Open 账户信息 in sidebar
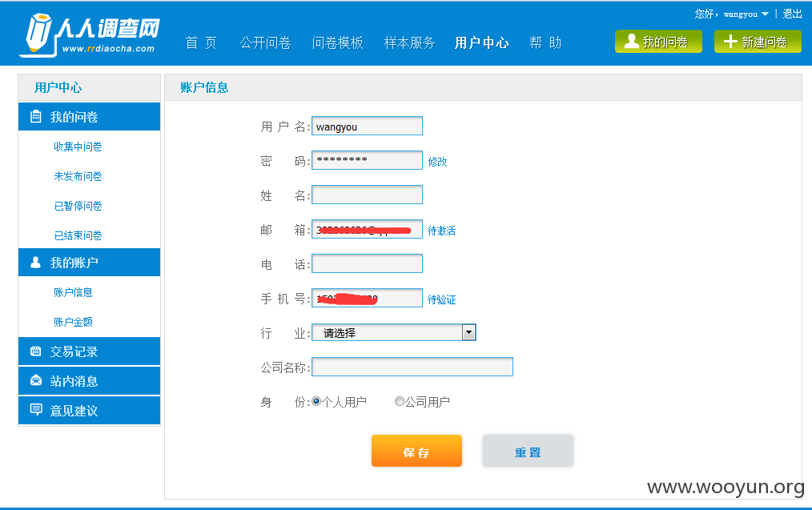 point(73,292)
